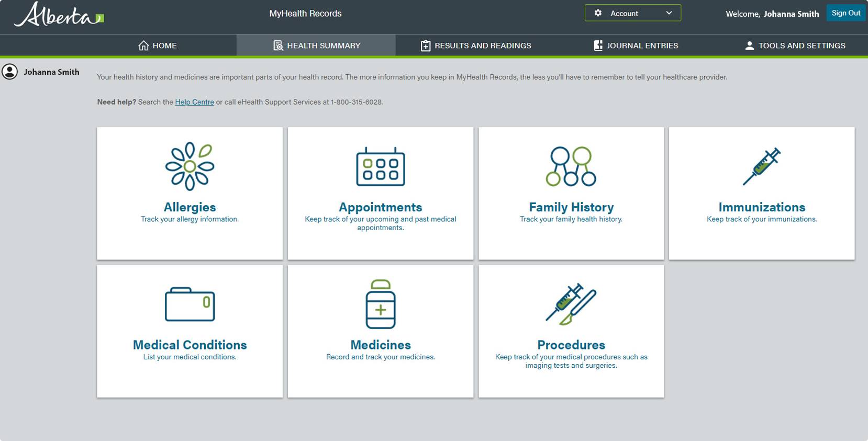Click 'List your medical conditions.' text

coord(190,357)
